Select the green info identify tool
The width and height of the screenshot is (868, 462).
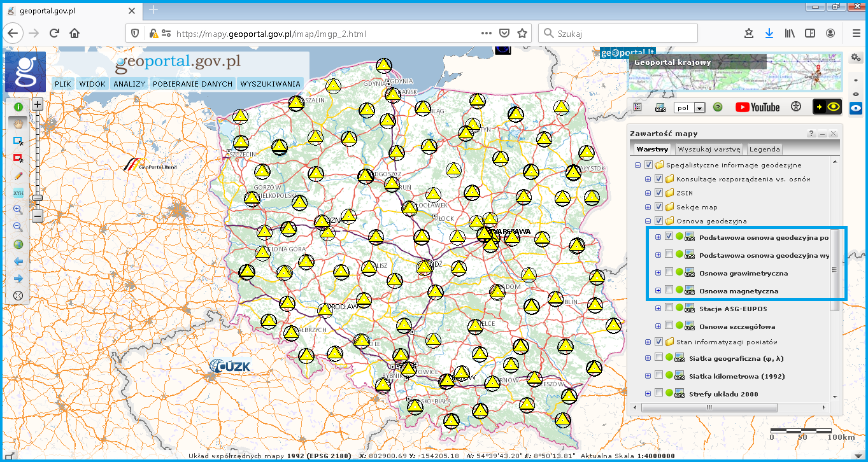coord(18,107)
